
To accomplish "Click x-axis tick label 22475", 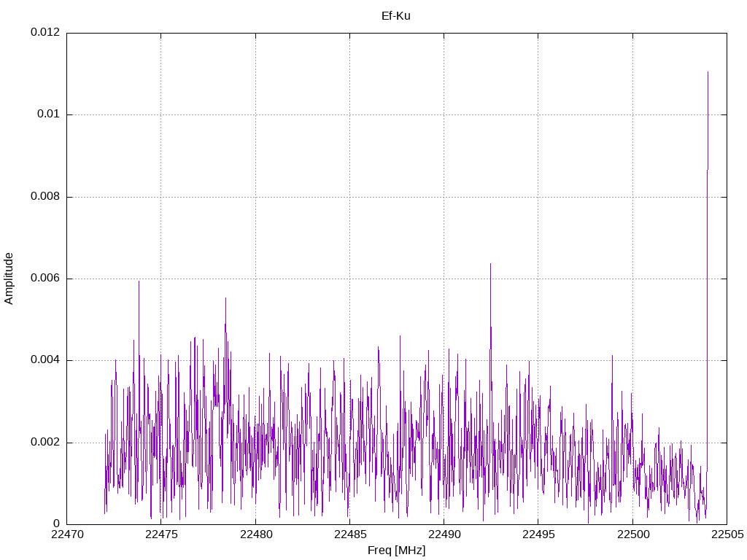I will tap(161, 534).
